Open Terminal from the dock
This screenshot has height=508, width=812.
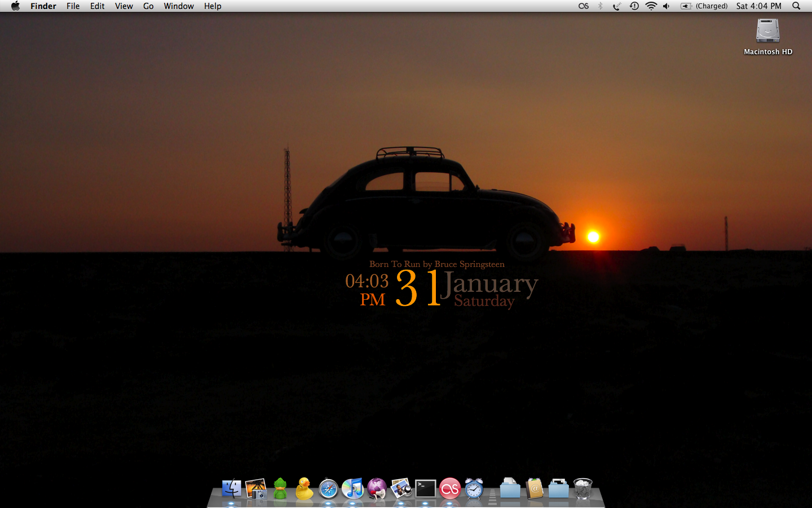426,489
